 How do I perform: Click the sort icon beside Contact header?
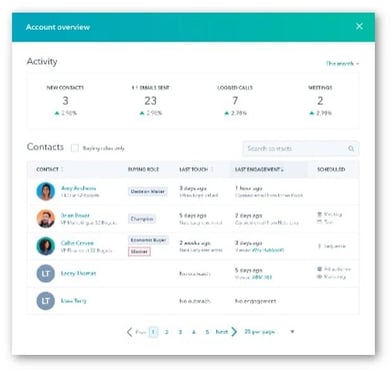[62, 169]
